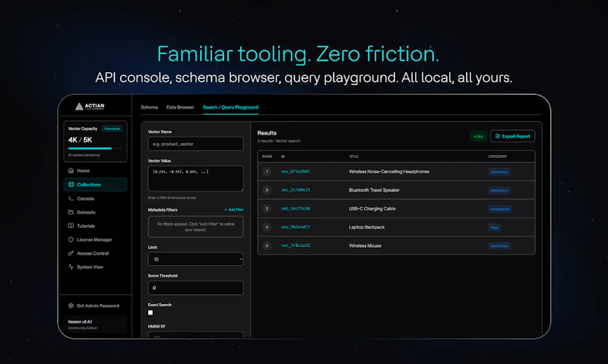The image size is (608, 364).
Task: Click the Vector Name input field
Action: point(196,144)
